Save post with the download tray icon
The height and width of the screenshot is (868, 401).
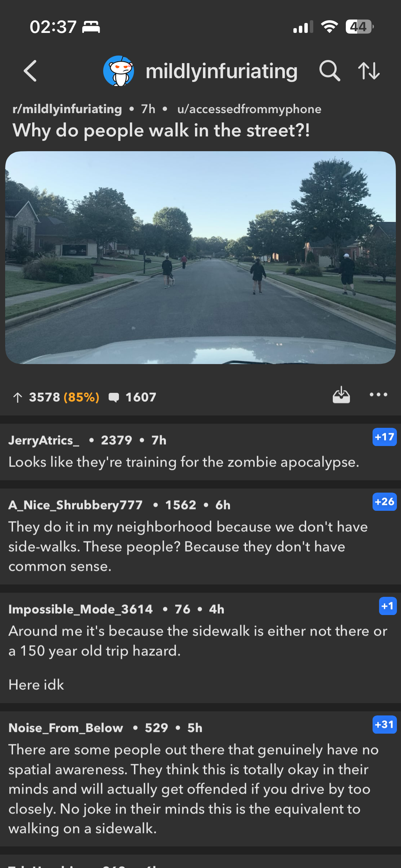tap(341, 395)
